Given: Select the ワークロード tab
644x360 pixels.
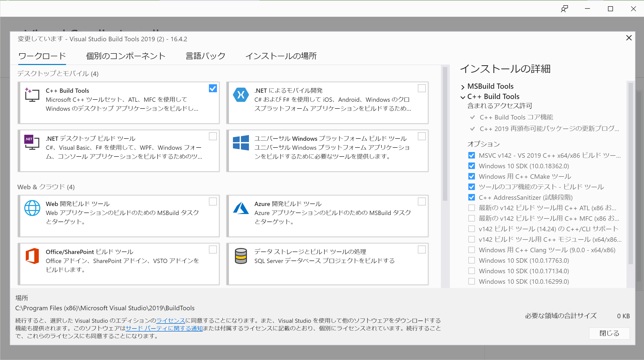Looking at the screenshot, I should pyautogui.click(x=42, y=56).
